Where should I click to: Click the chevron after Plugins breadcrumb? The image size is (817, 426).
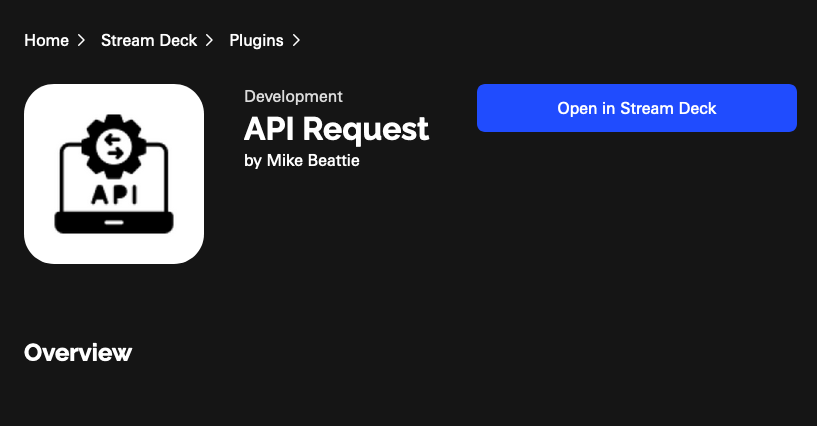[x=296, y=41]
